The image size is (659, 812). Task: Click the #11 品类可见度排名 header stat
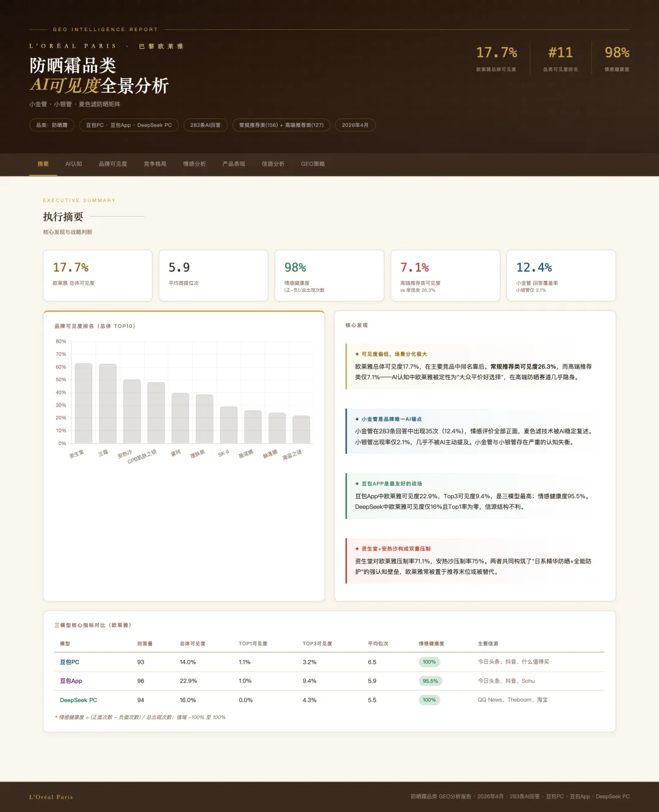pyautogui.click(x=561, y=59)
